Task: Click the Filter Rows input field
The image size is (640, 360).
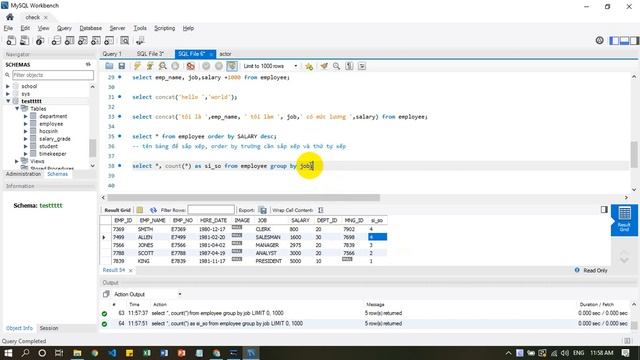Action: point(211,210)
